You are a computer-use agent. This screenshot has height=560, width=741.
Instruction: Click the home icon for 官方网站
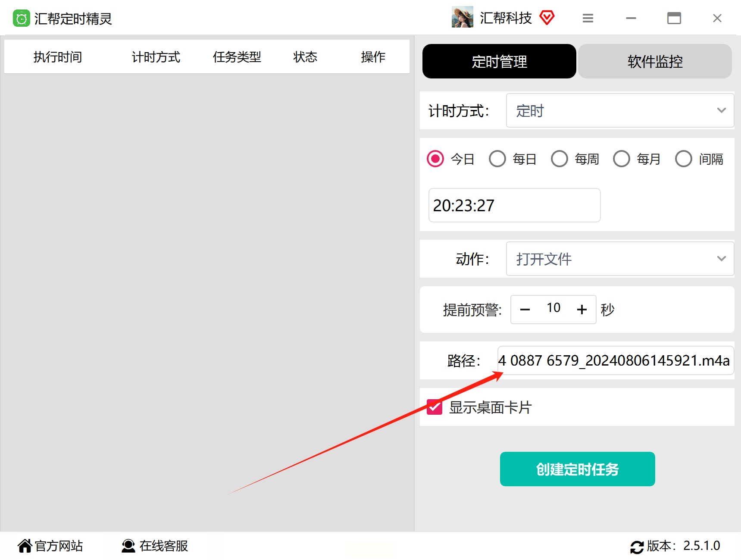(x=25, y=546)
